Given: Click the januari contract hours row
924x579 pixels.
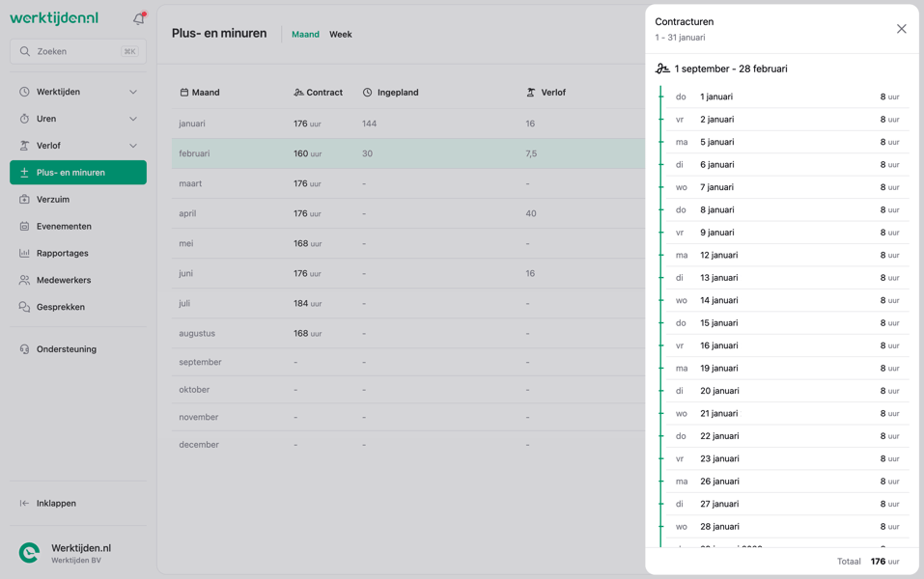Looking at the screenshot, I should [x=408, y=124].
